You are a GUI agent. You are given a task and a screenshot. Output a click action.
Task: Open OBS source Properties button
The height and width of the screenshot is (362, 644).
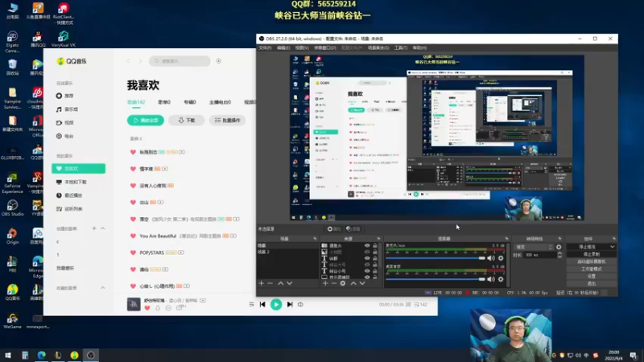(x=334, y=229)
